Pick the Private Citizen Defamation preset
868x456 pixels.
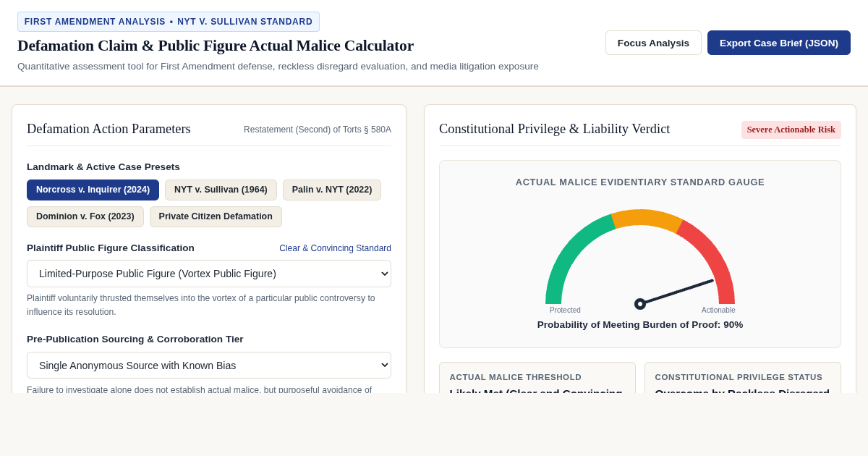[216, 216]
